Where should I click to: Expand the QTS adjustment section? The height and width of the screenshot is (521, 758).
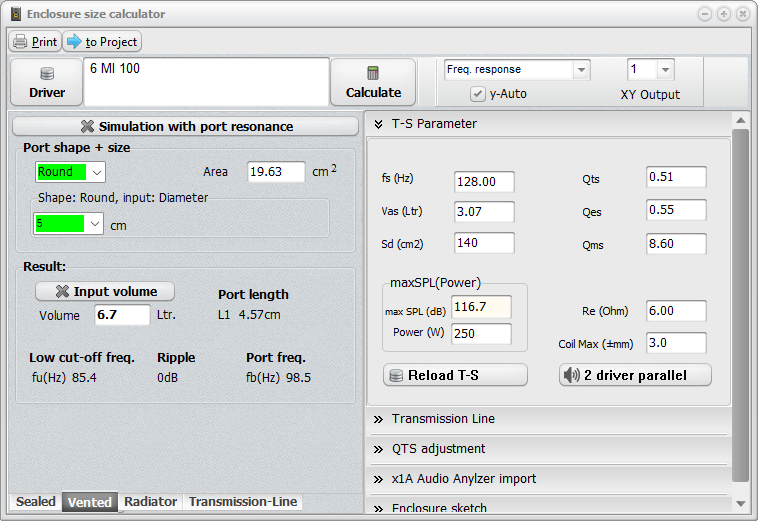[x=549, y=449]
